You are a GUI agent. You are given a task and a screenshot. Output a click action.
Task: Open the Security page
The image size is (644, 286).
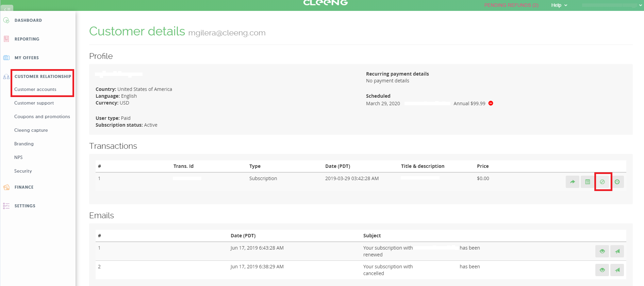pos(23,171)
